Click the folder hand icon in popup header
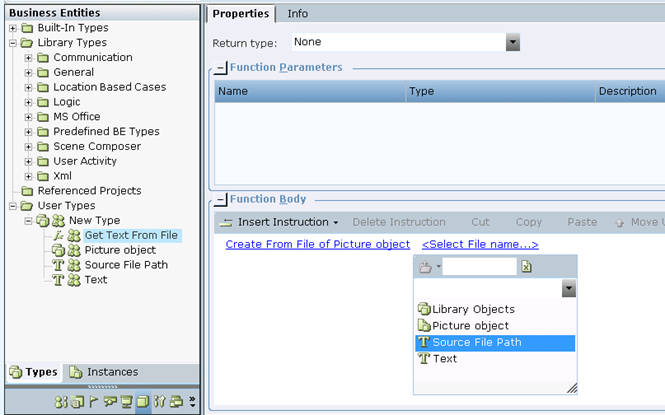Screen dimensions: 665x415 [425, 267]
